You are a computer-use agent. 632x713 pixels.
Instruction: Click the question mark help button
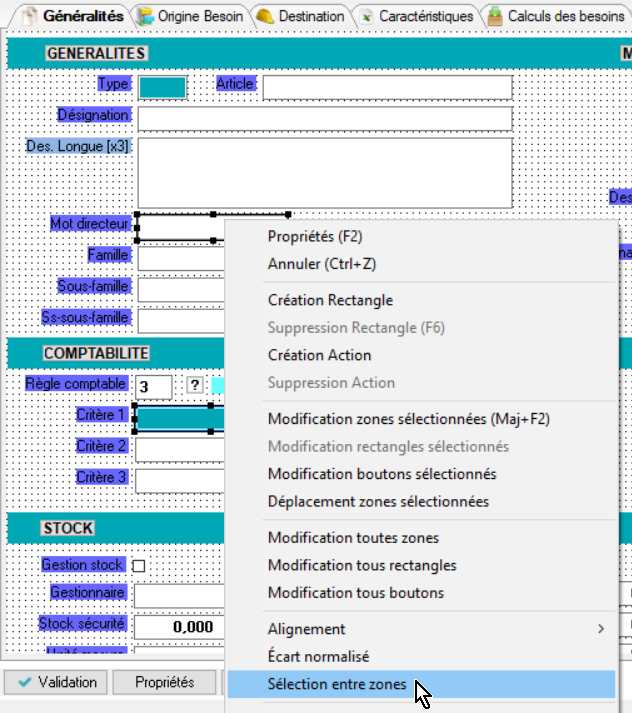click(x=195, y=386)
